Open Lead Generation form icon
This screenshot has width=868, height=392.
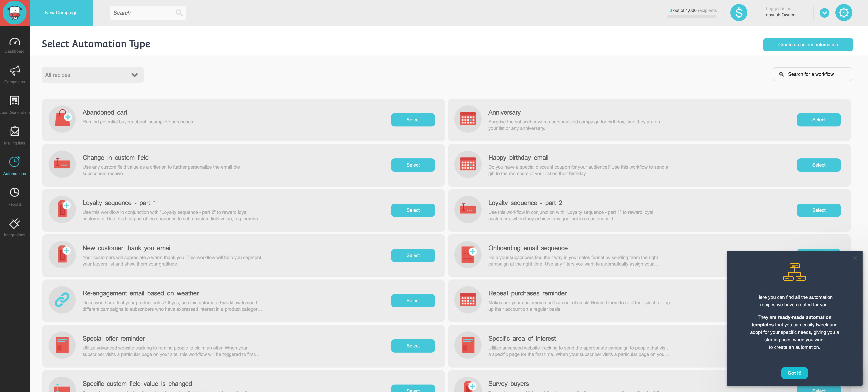14,101
